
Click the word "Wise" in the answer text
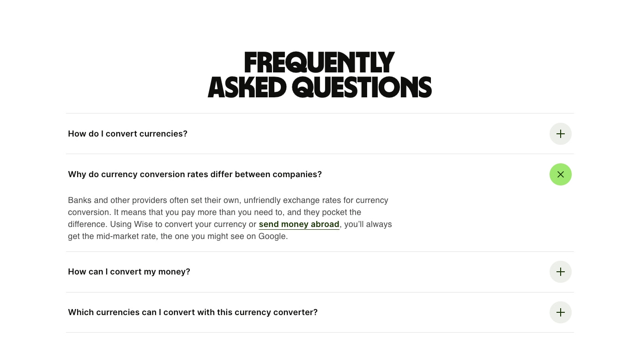143,224
